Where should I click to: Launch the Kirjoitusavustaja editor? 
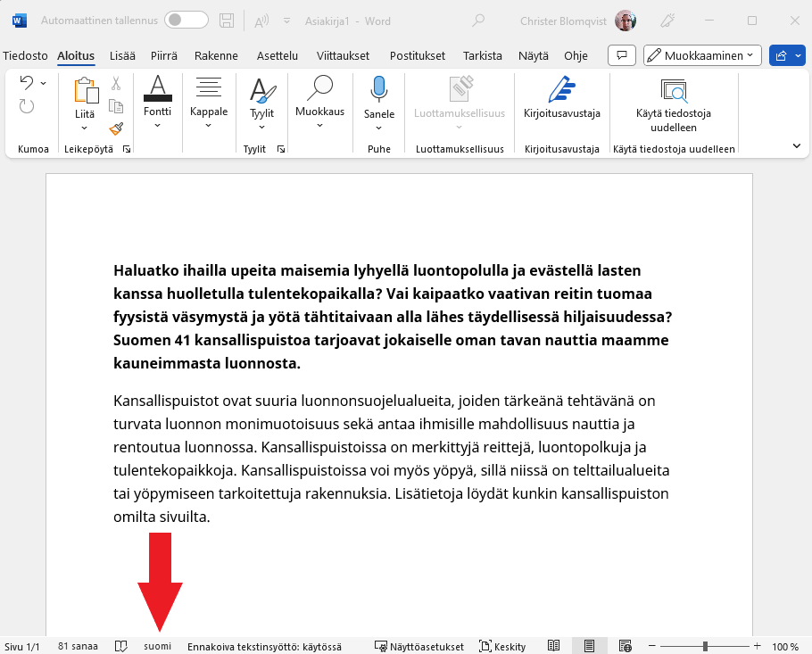[x=562, y=97]
